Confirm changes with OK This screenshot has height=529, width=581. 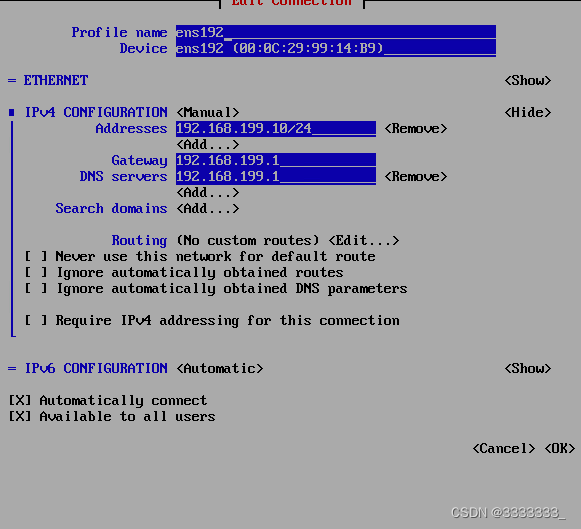560,449
